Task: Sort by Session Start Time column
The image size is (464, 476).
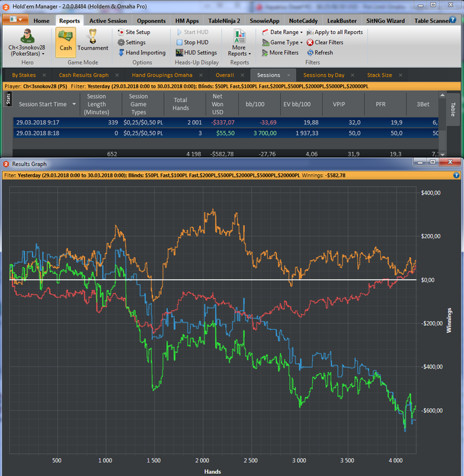Action: click(x=46, y=104)
